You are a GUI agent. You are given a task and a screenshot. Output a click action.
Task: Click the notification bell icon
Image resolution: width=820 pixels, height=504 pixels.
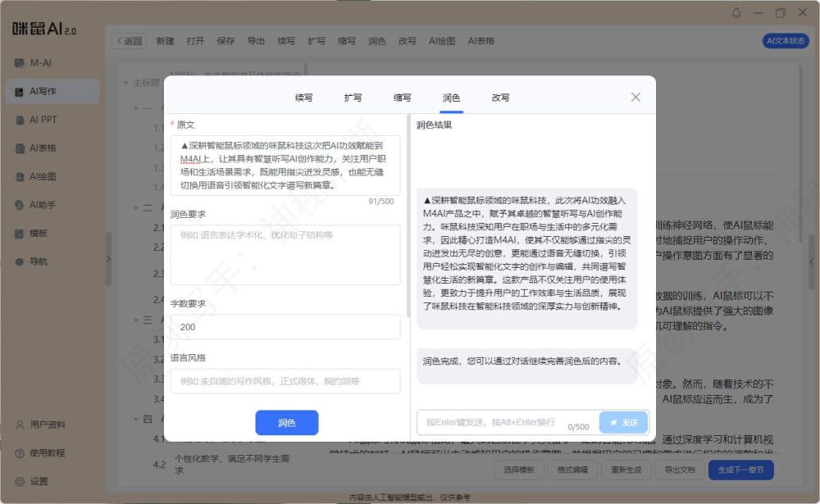[736, 12]
